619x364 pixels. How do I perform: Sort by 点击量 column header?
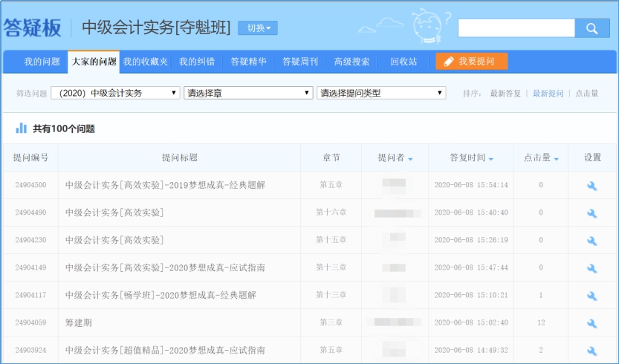(x=541, y=157)
